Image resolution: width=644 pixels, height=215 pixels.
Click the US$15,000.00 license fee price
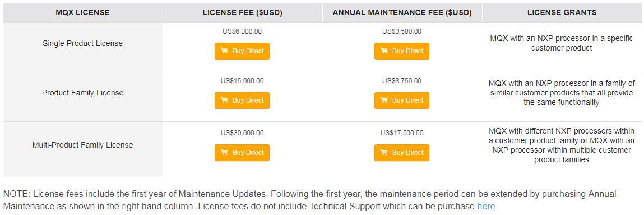tap(242, 81)
